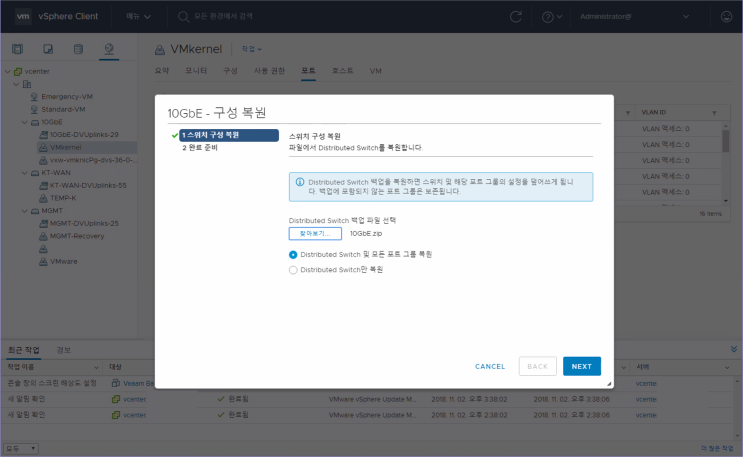The width and height of the screenshot is (743, 457).
Task: Open Hosts and Clusters inventory view icon
Action: [18, 49]
